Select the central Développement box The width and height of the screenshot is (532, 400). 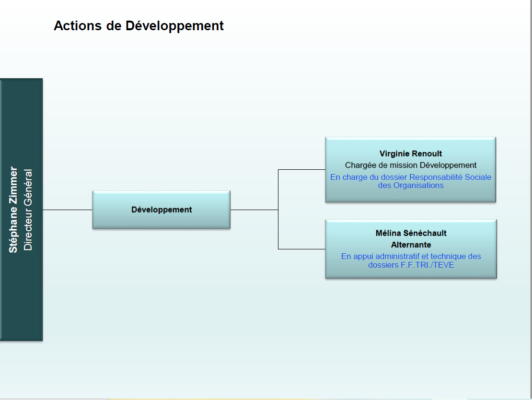pos(162,210)
